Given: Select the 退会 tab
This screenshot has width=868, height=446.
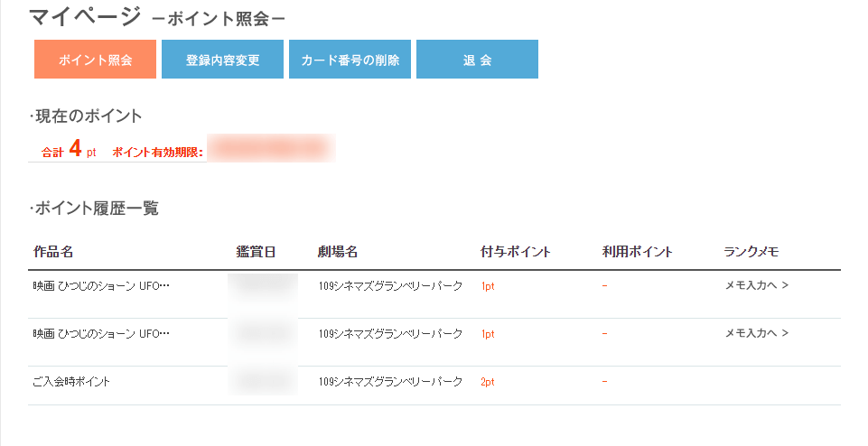Looking at the screenshot, I should pos(477,60).
